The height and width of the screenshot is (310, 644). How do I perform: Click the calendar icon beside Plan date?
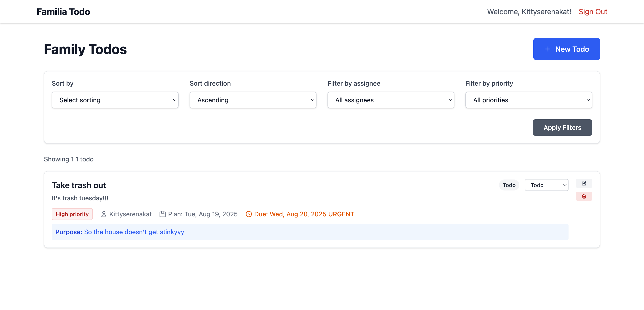(163, 214)
